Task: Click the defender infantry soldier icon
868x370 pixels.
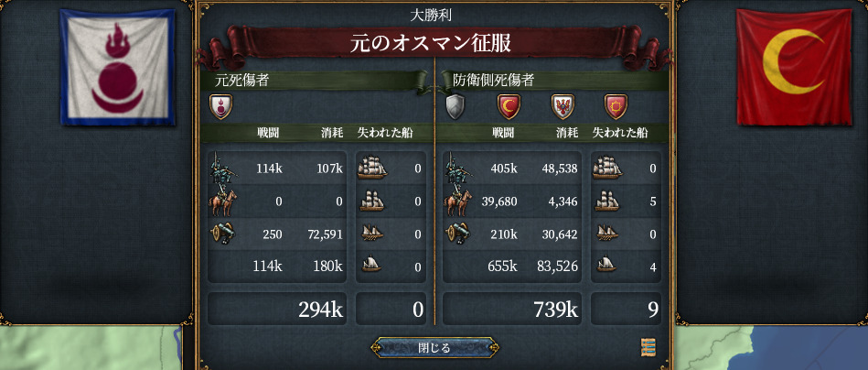Action: coord(458,169)
